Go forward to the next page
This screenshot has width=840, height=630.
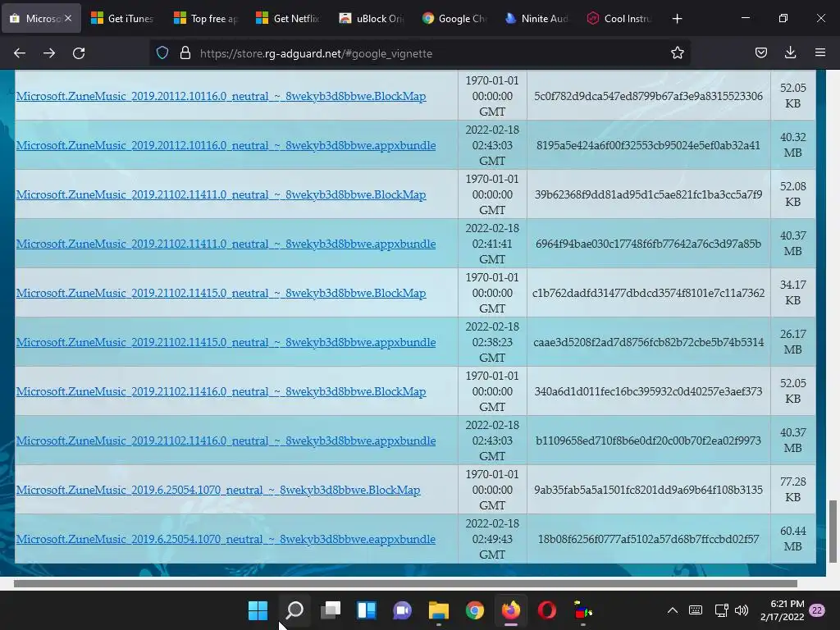coord(49,53)
